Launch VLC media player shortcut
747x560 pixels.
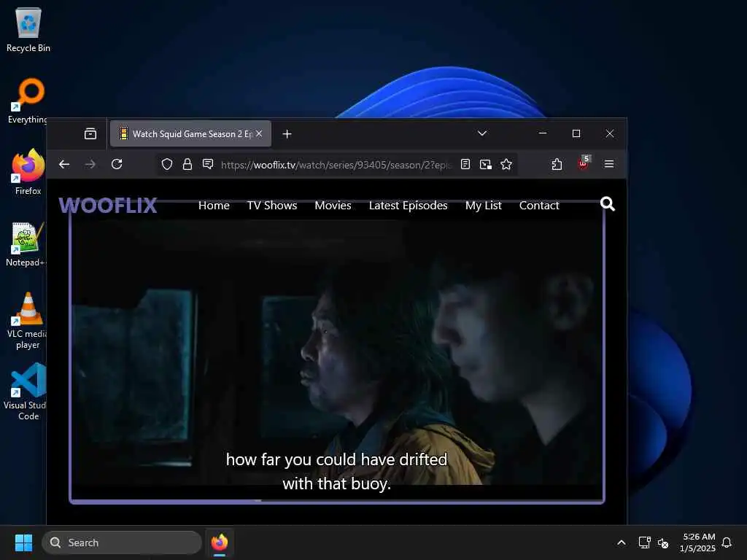click(28, 321)
